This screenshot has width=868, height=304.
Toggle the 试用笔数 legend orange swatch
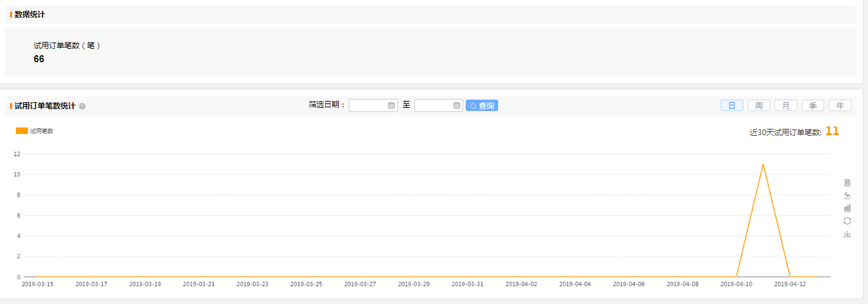(x=22, y=131)
